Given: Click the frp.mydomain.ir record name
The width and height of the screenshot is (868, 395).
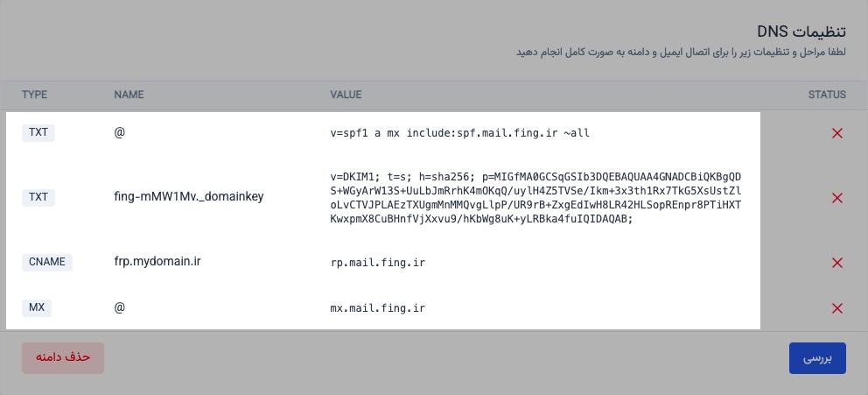Looking at the screenshot, I should pyautogui.click(x=157, y=262).
